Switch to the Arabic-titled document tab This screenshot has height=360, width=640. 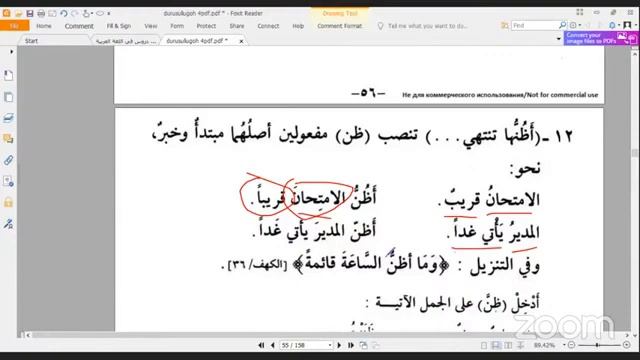coord(126,41)
